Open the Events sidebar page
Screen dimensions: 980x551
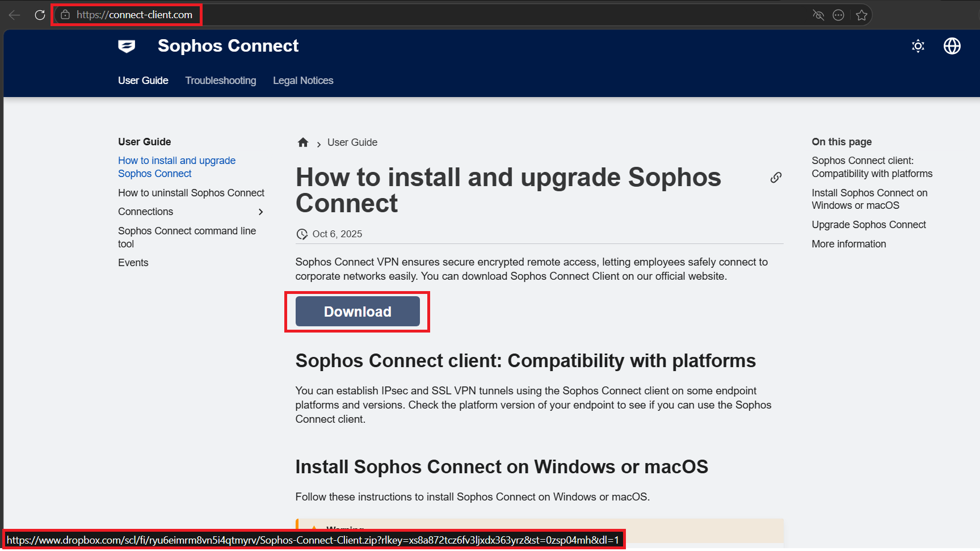click(133, 263)
